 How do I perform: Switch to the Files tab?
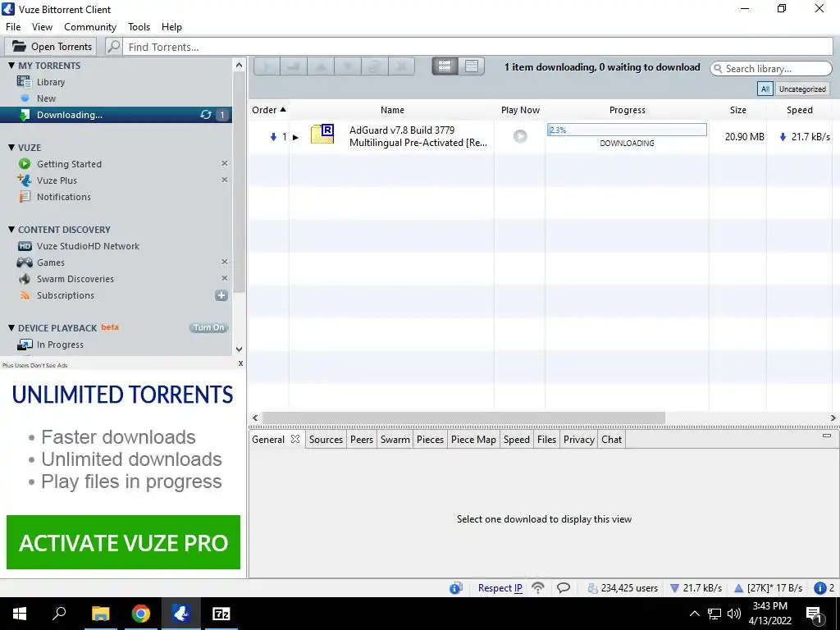[546, 440]
